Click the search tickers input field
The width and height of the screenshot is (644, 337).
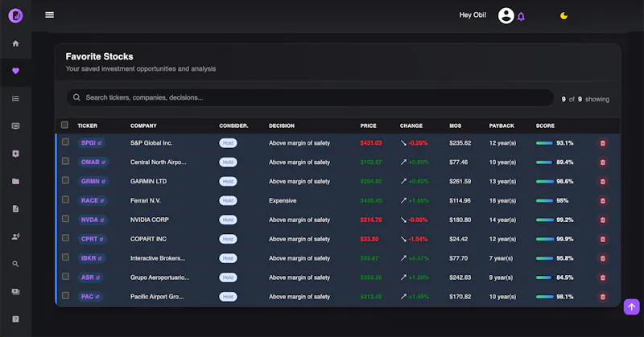tap(310, 97)
